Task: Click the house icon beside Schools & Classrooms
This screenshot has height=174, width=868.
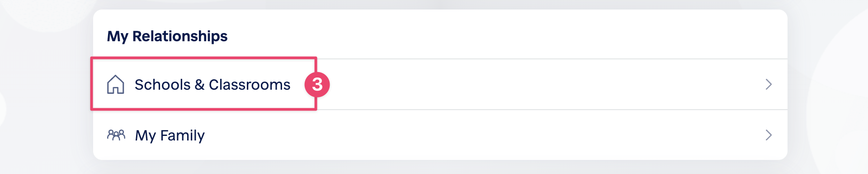Action: coord(115,85)
